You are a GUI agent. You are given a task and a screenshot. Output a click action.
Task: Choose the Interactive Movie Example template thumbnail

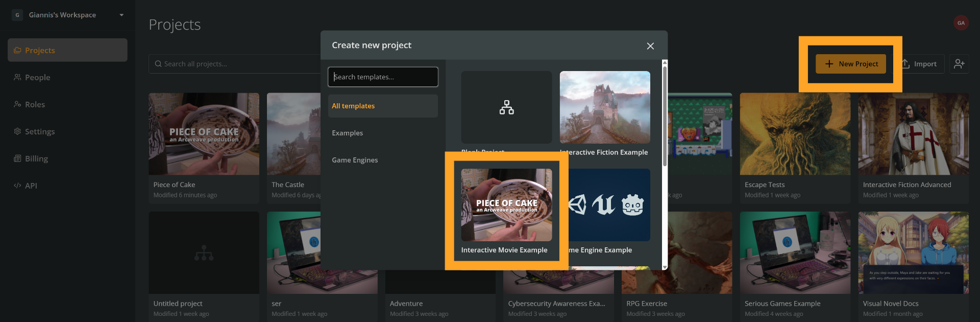point(506,205)
